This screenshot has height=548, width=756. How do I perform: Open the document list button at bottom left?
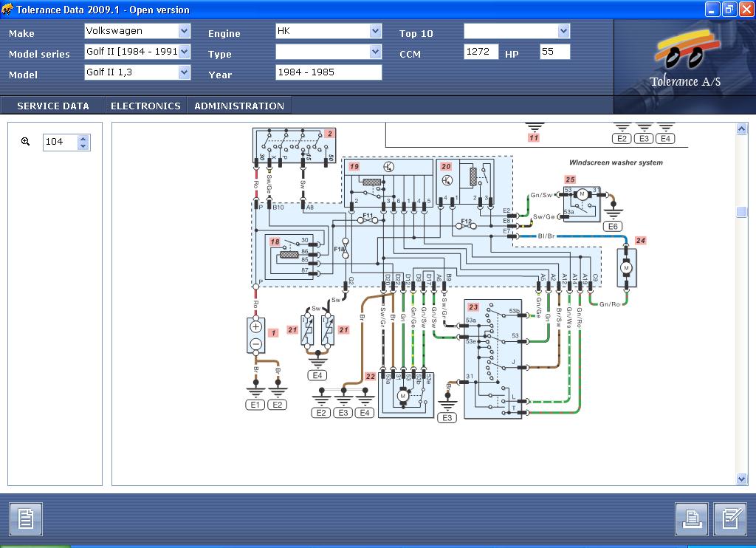tap(26, 519)
